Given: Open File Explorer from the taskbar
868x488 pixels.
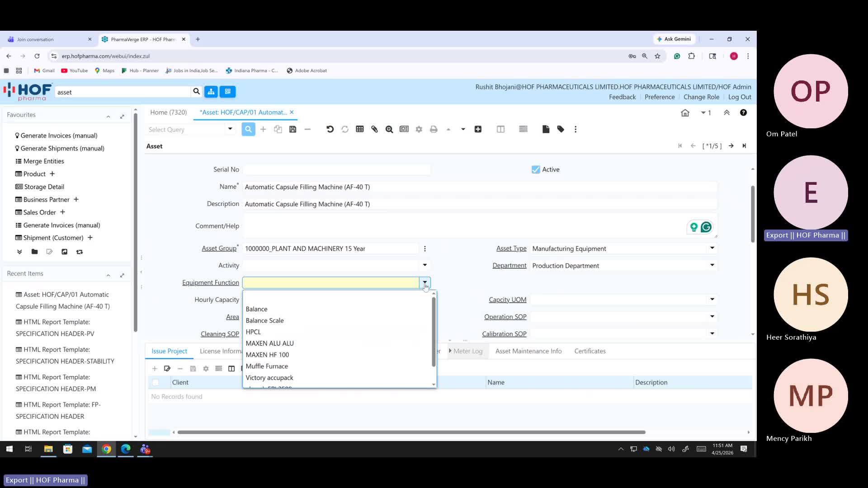Looking at the screenshot, I should click(x=48, y=449).
